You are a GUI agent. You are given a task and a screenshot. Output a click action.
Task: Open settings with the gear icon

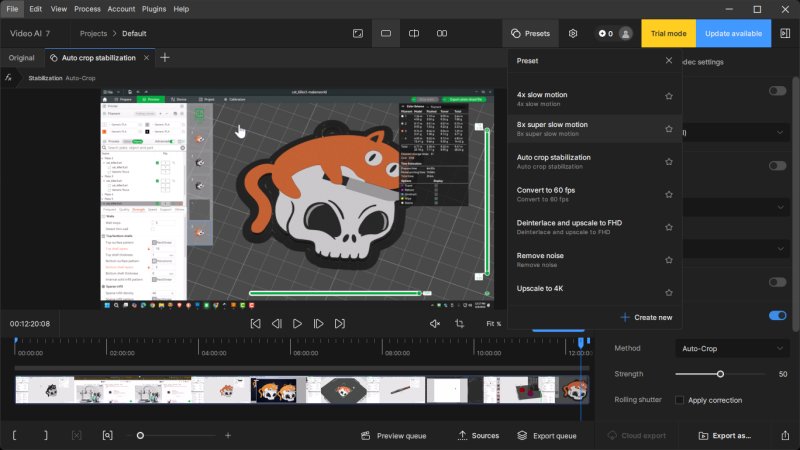pos(573,33)
